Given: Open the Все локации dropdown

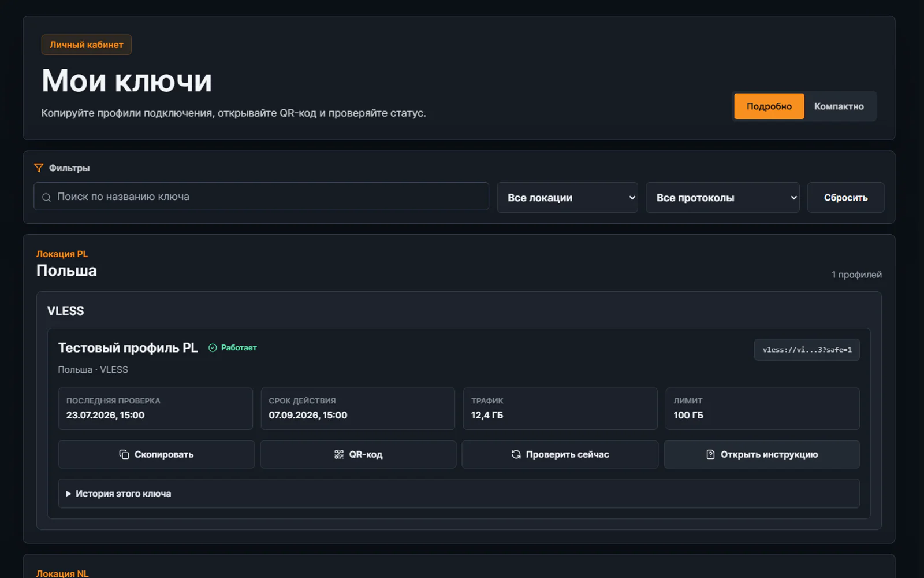Looking at the screenshot, I should (567, 198).
